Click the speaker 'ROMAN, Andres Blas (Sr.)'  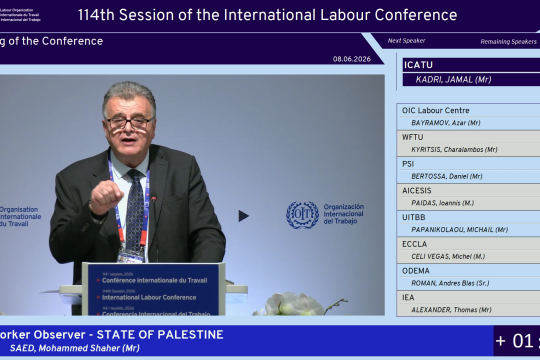click(x=450, y=283)
